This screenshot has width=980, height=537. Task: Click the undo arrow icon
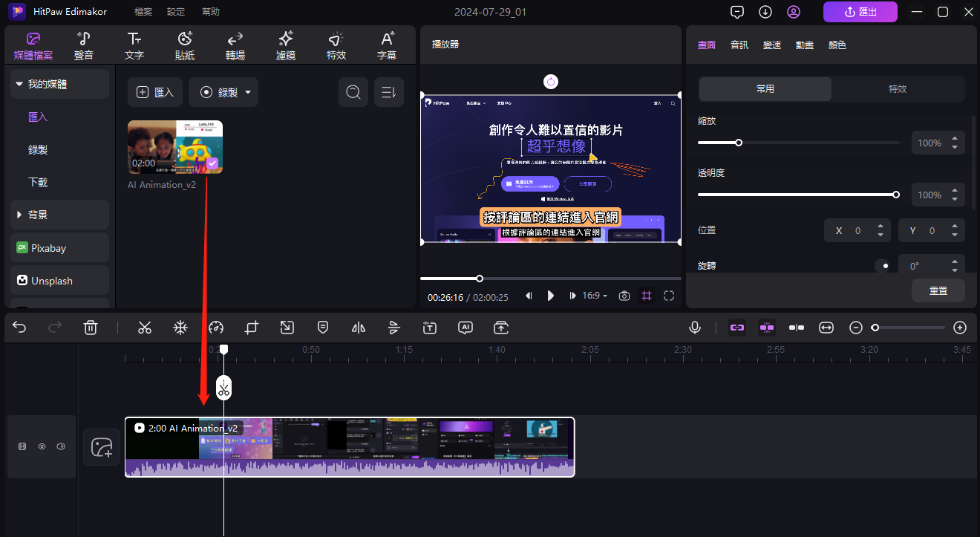(20, 328)
